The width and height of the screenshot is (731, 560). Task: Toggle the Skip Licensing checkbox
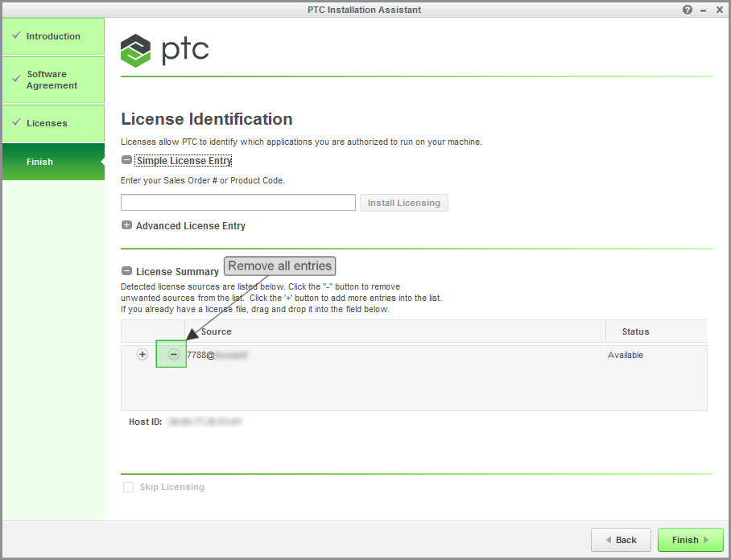pos(128,488)
